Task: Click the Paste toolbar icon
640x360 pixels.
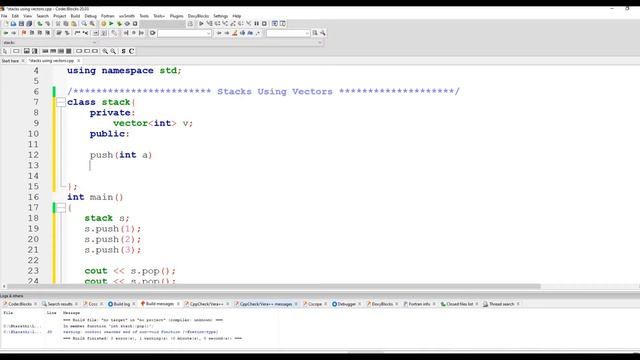Action: coord(73,24)
